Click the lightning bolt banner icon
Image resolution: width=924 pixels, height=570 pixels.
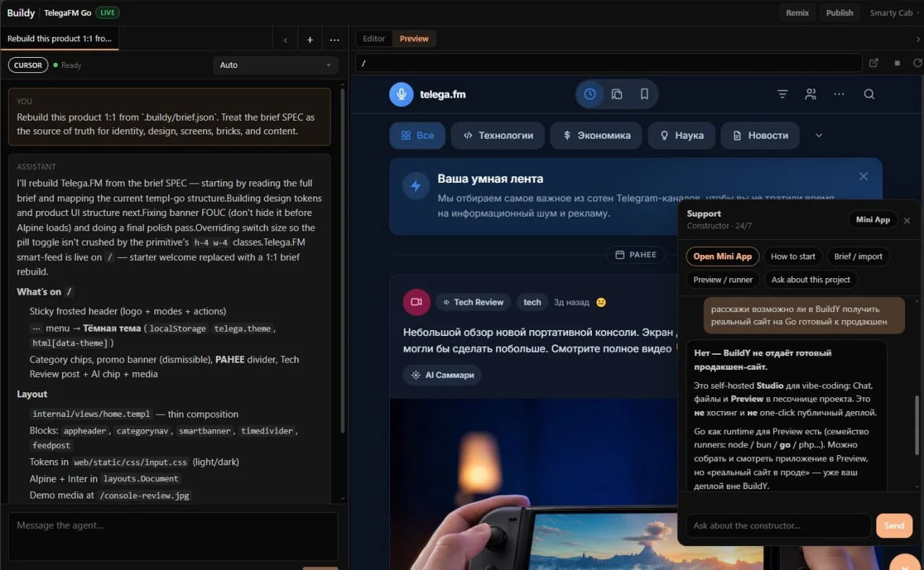tap(415, 186)
